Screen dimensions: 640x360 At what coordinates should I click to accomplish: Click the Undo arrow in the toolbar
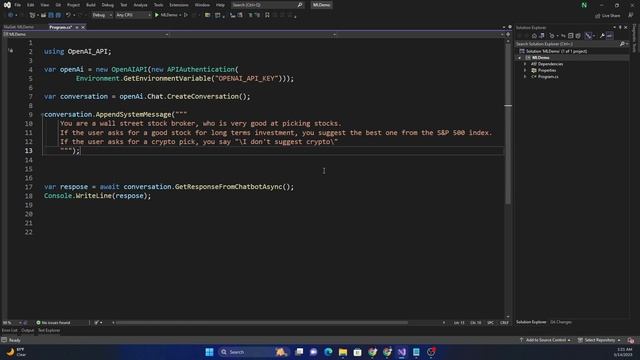68,15
